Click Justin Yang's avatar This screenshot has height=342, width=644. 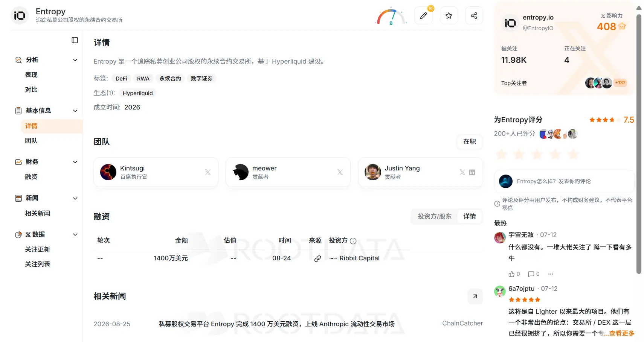[373, 172]
